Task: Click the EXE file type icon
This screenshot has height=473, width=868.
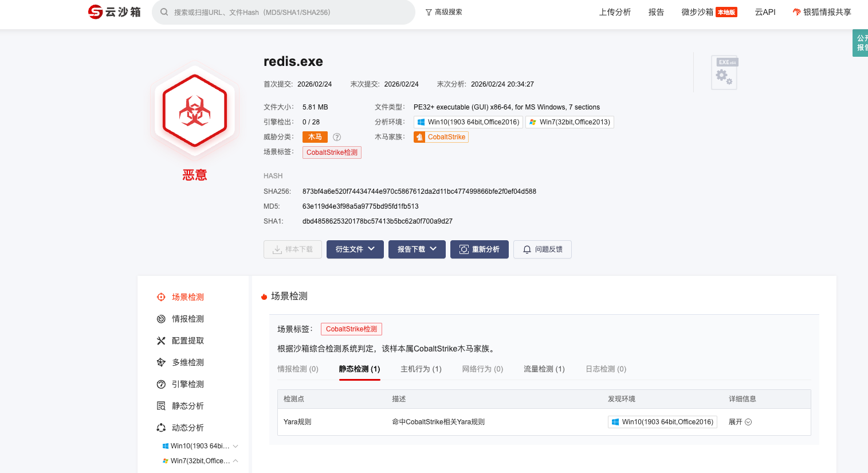Action: pyautogui.click(x=724, y=73)
